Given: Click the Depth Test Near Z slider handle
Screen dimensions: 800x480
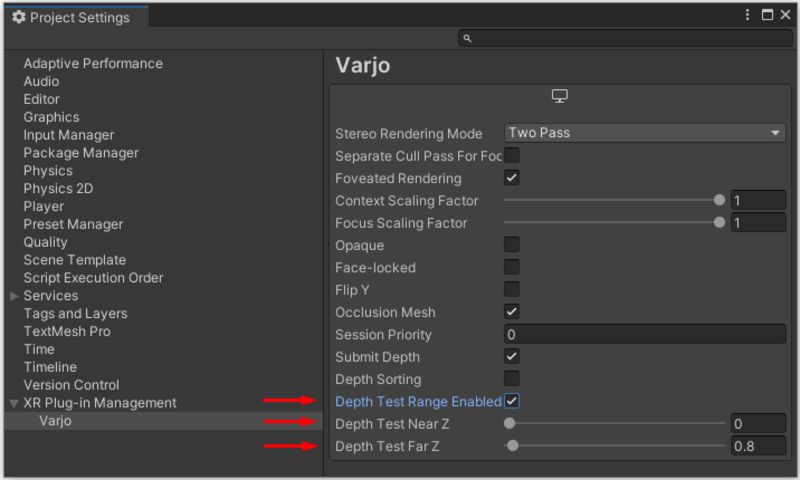Looking at the screenshot, I should point(509,423).
